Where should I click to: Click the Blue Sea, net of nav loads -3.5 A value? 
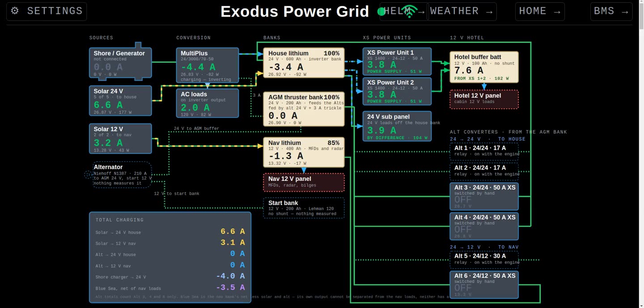tap(230, 287)
